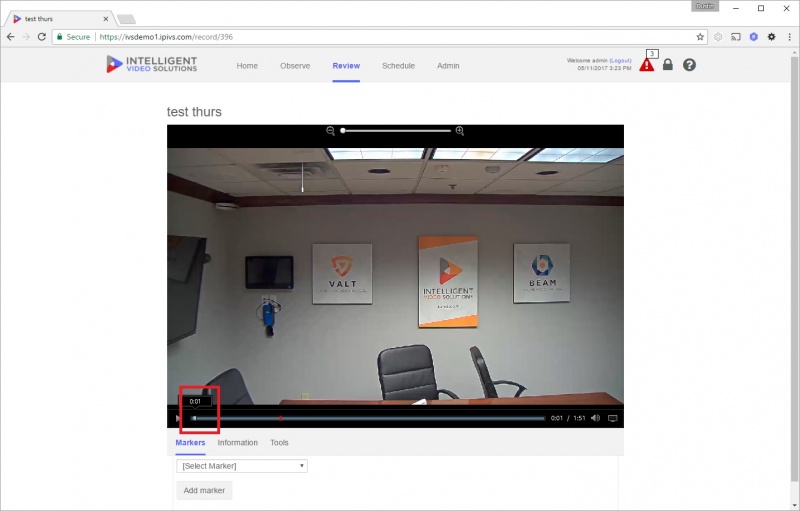The image size is (800, 511).
Task: Click the lock icon in header
Action: [667, 64]
